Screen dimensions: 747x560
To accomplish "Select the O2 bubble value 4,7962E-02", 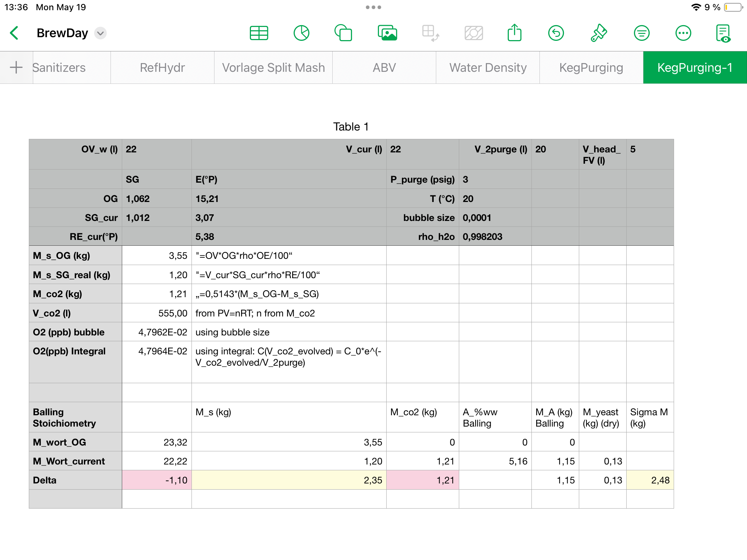I will pos(157,332).
